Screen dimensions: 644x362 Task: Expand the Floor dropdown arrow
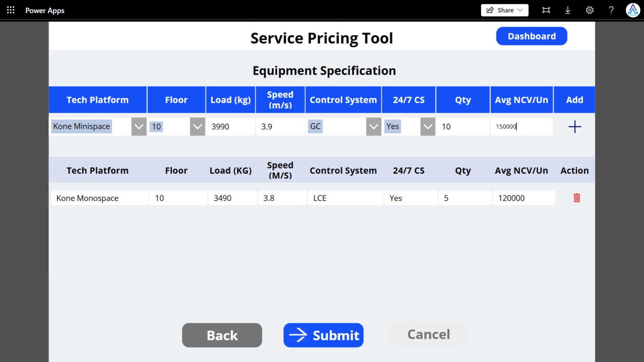point(197,127)
